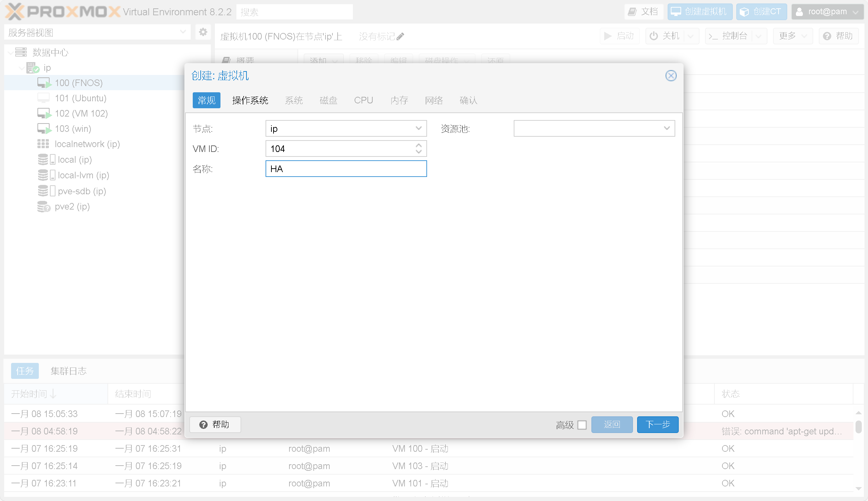This screenshot has height=501, width=868.
Task: Click the ip node icon
Action: 33,68
